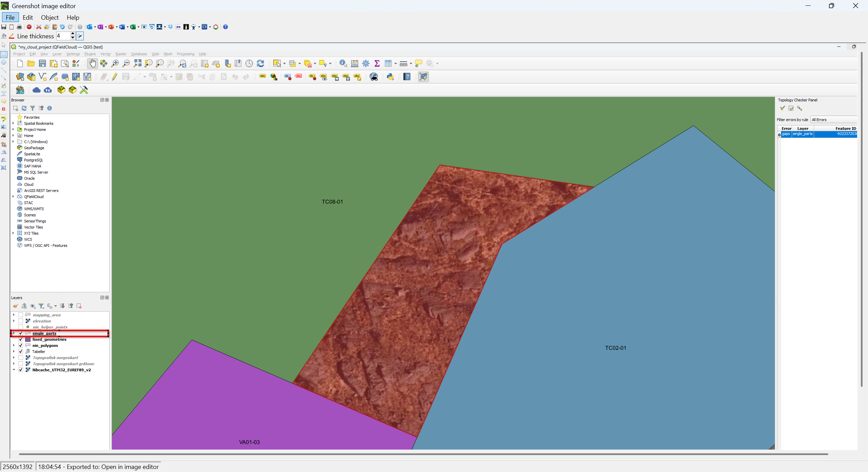Screen dimensions: 868x472
Task: Click the Line thickness input field
Action: point(63,36)
